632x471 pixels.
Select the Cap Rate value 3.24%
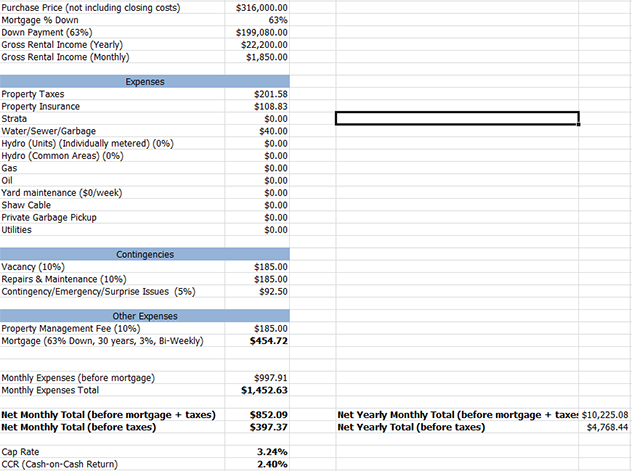click(272, 452)
